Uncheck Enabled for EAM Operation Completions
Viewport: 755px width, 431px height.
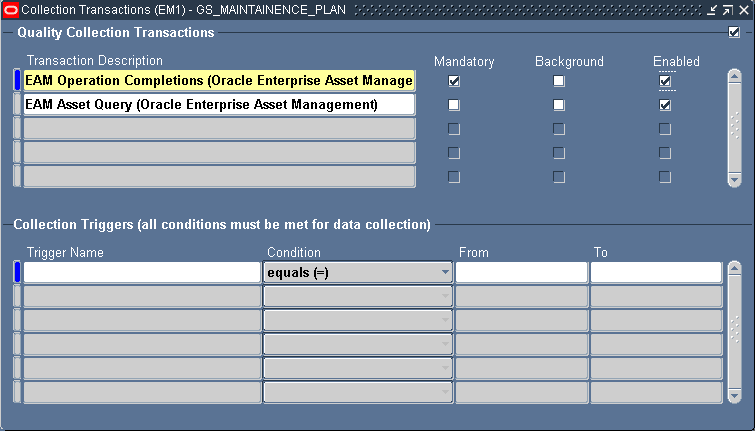(665, 81)
